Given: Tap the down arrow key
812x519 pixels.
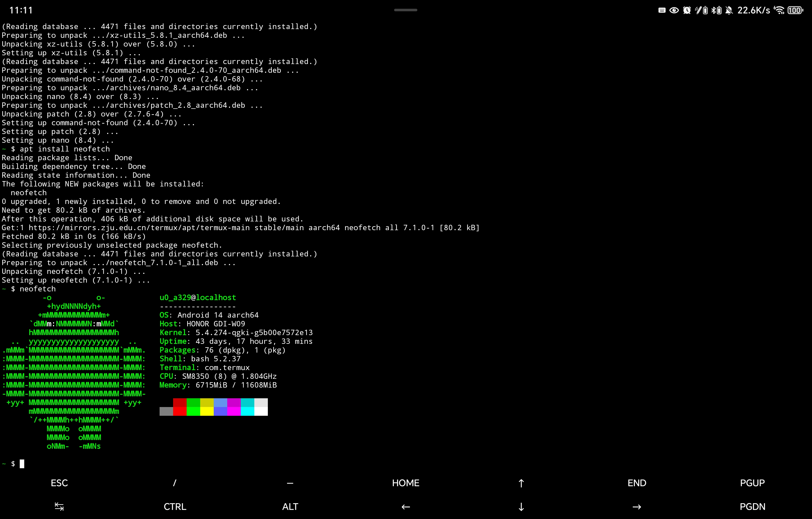Looking at the screenshot, I should tap(521, 507).
